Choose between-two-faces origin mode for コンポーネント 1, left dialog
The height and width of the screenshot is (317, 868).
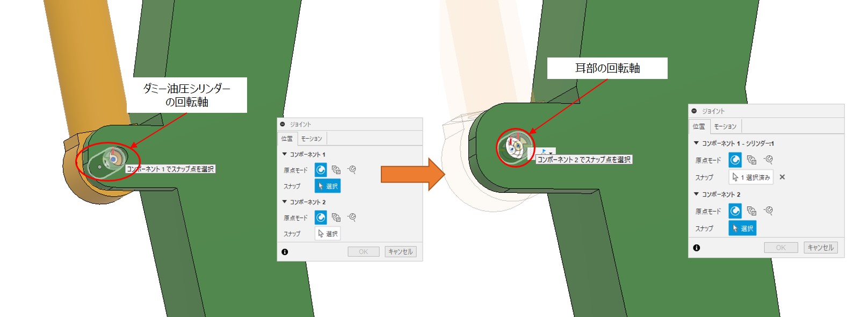coord(336,170)
